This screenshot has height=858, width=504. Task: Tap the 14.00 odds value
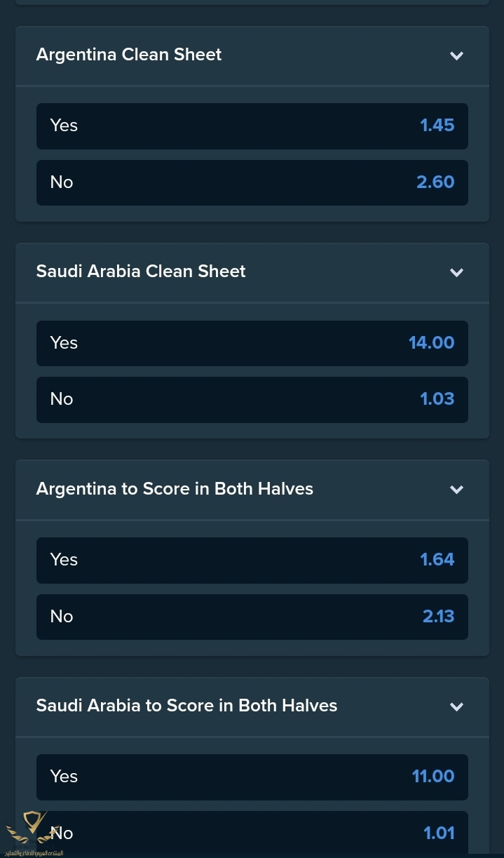click(431, 343)
